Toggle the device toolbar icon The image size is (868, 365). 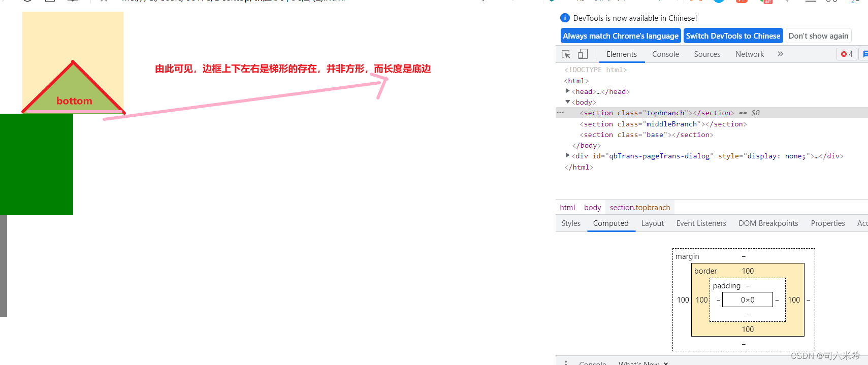click(583, 54)
